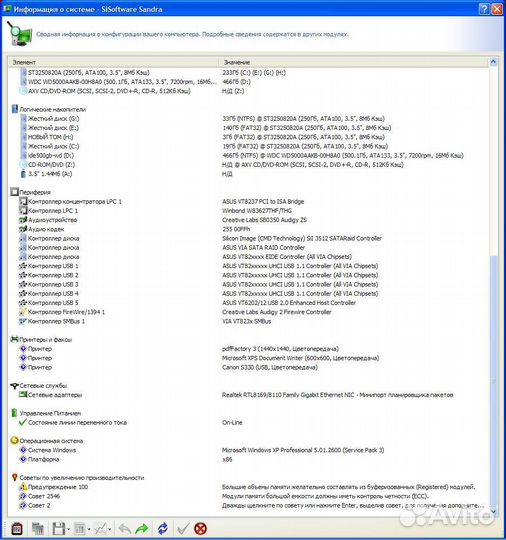
Task: Select the Предупреждение 100 warning row
Action: point(248,487)
